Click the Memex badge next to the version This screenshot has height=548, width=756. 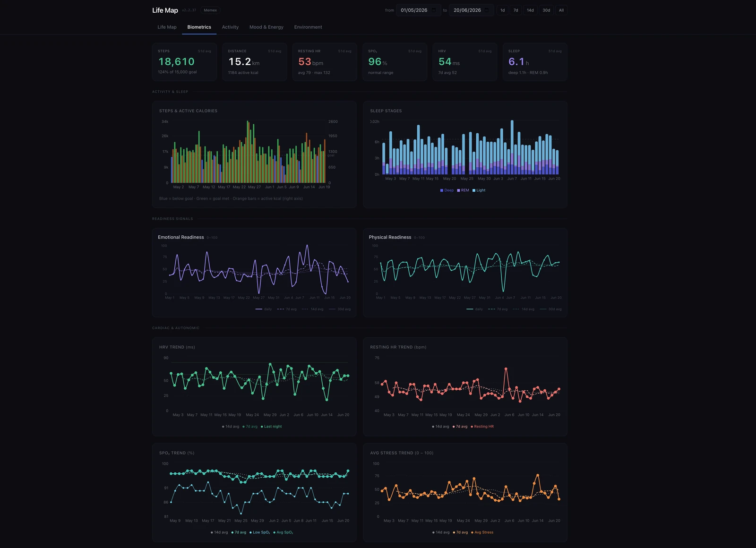[210, 10]
